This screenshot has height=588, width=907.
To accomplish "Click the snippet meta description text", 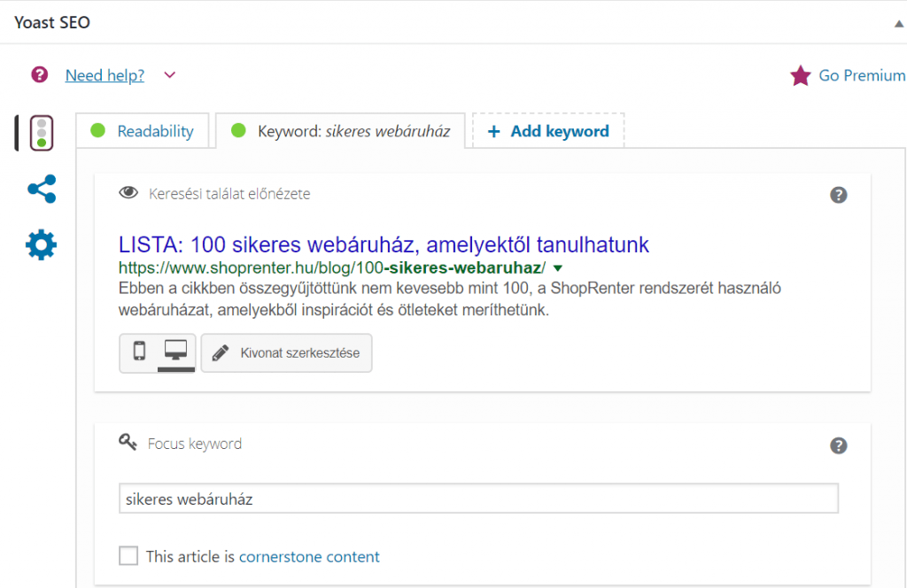I will 449,299.
